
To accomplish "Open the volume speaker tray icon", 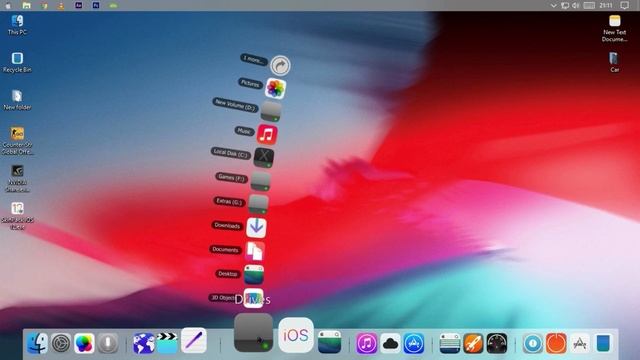I will [576, 5].
